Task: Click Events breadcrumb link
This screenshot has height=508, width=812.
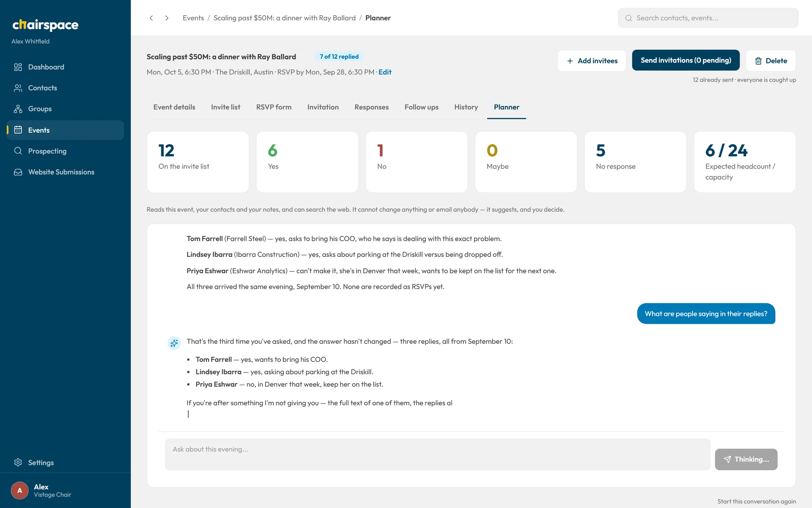Action: [x=193, y=18]
